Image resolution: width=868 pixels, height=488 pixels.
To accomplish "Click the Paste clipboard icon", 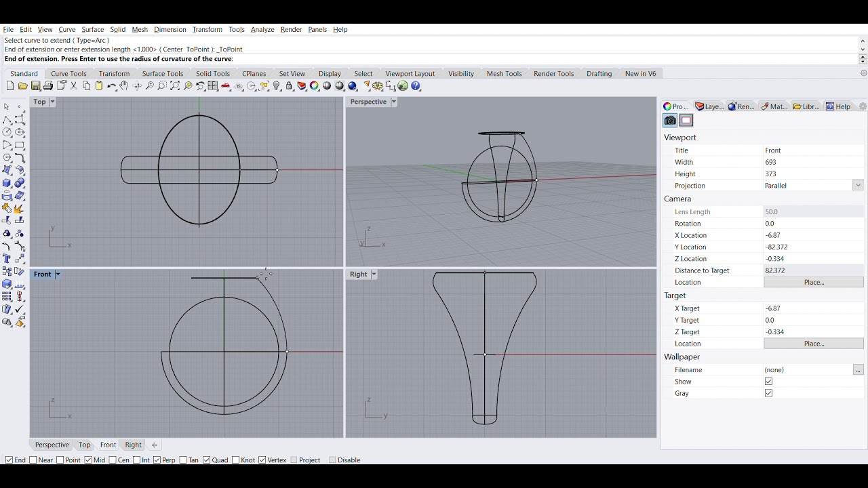I will [x=99, y=86].
